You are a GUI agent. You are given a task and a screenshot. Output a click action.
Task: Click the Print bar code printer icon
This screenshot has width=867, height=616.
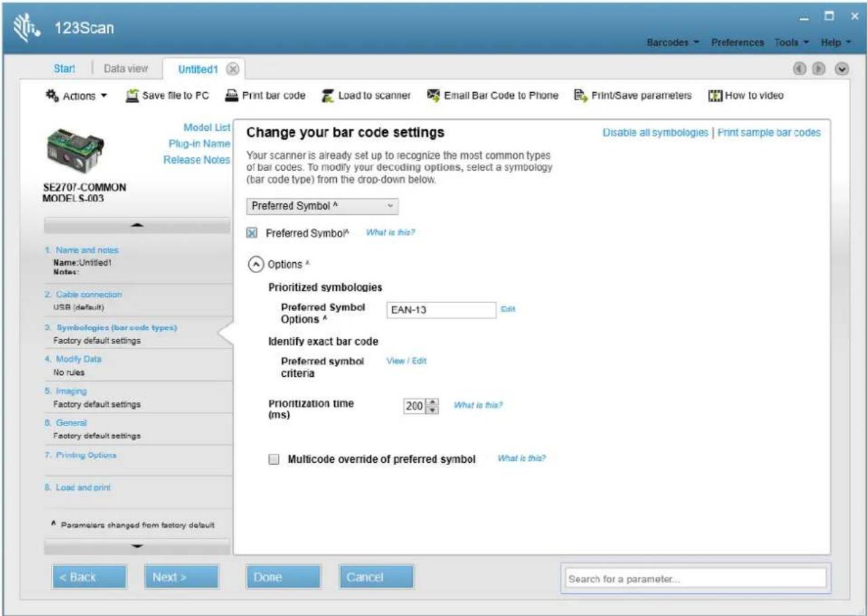232,96
